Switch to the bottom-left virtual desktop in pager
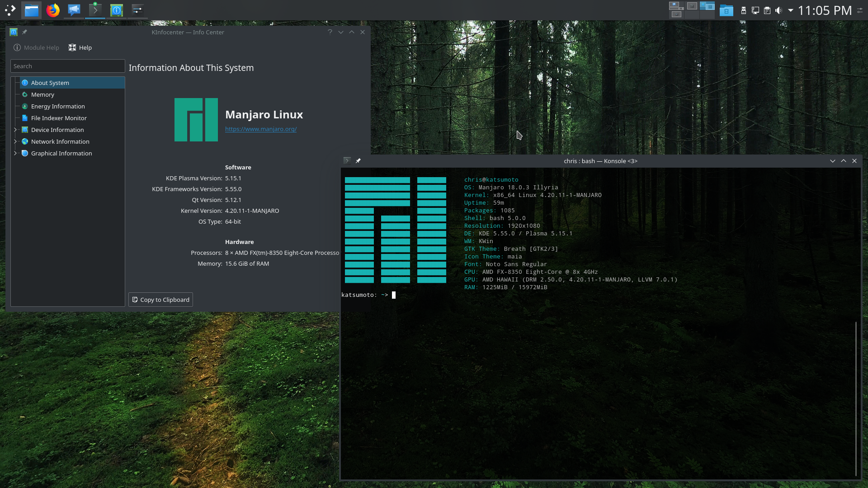This screenshot has height=488, width=868. (676, 14)
